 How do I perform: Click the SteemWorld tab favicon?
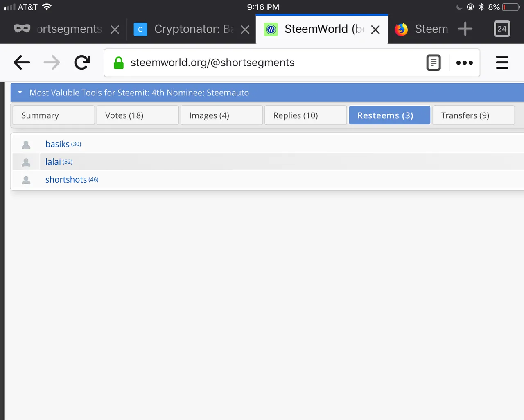tap(271, 29)
